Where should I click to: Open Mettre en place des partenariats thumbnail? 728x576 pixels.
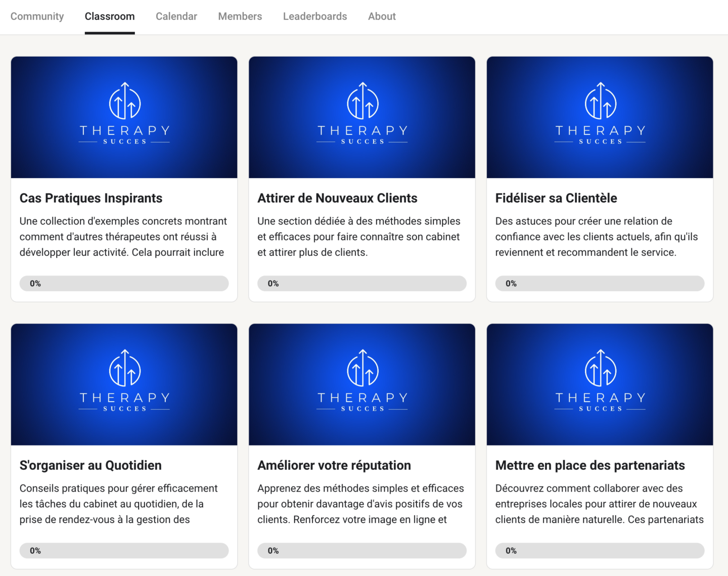click(x=600, y=384)
